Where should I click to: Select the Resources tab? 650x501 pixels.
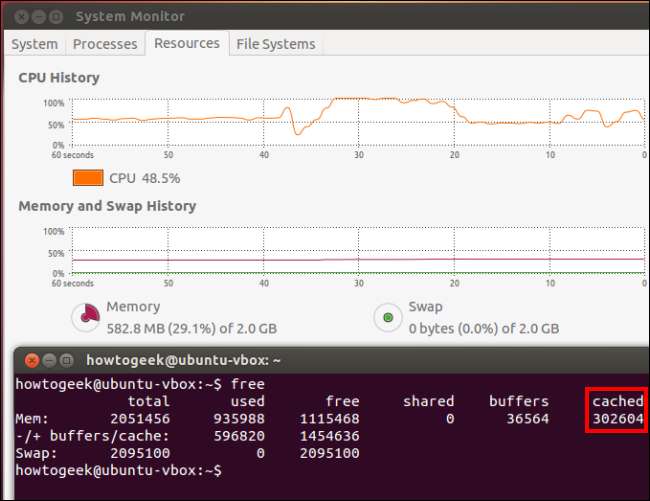click(x=186, y=43)
